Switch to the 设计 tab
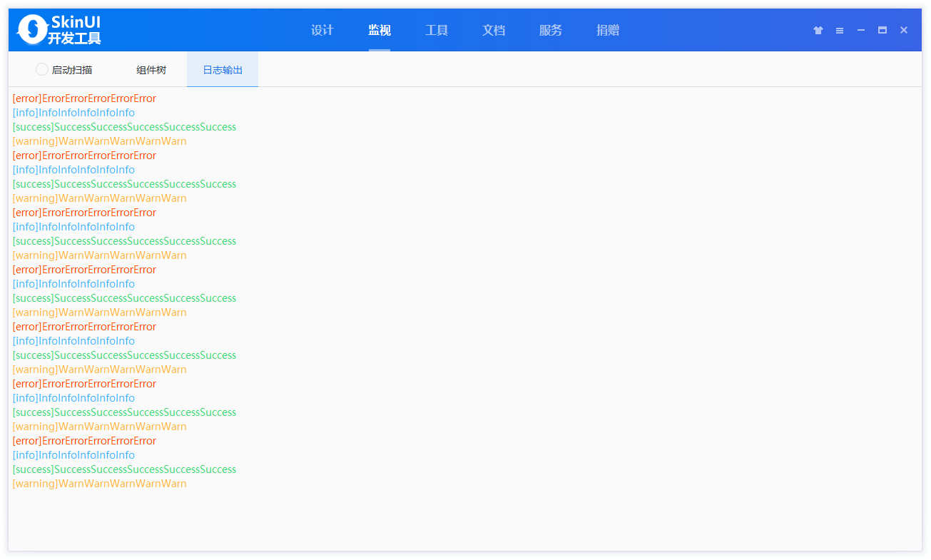This screenshot has width=931, height=560. click(322, 30)
